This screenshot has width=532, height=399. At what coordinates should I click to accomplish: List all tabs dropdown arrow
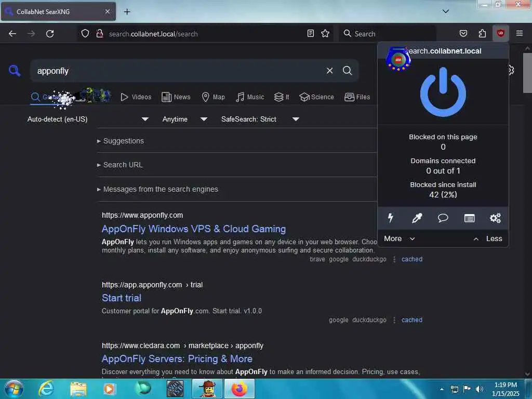tap(445, 11)
